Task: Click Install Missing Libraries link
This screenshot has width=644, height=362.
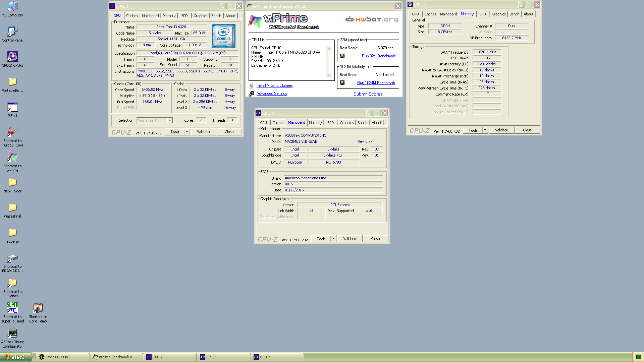Action: (x=274, y=85)
